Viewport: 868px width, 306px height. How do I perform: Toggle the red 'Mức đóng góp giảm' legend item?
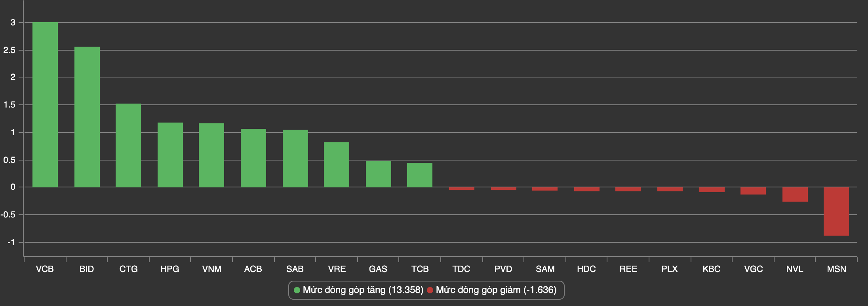click(491, 290)
